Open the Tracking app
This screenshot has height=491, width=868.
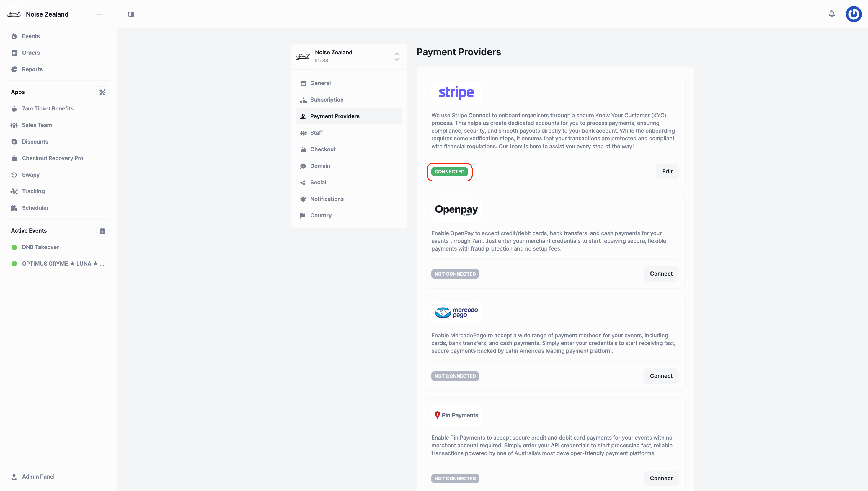[33, 191]
